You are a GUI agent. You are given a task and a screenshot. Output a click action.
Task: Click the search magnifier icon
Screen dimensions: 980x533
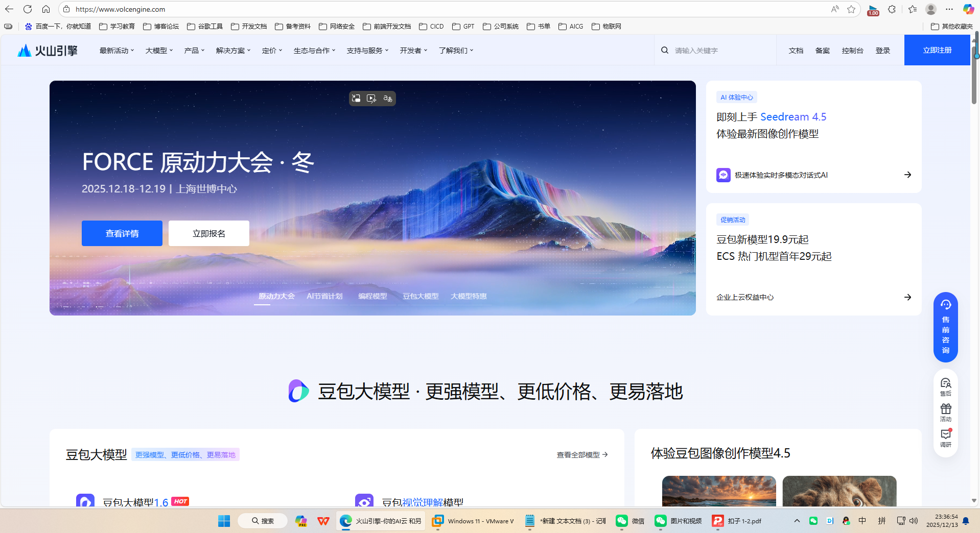tap(664, 50)
